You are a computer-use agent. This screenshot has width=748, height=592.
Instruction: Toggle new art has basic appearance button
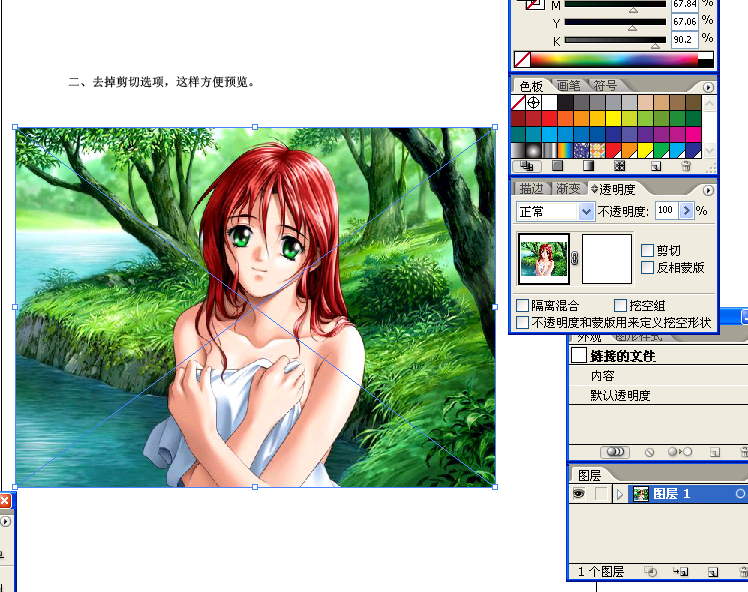615,451
